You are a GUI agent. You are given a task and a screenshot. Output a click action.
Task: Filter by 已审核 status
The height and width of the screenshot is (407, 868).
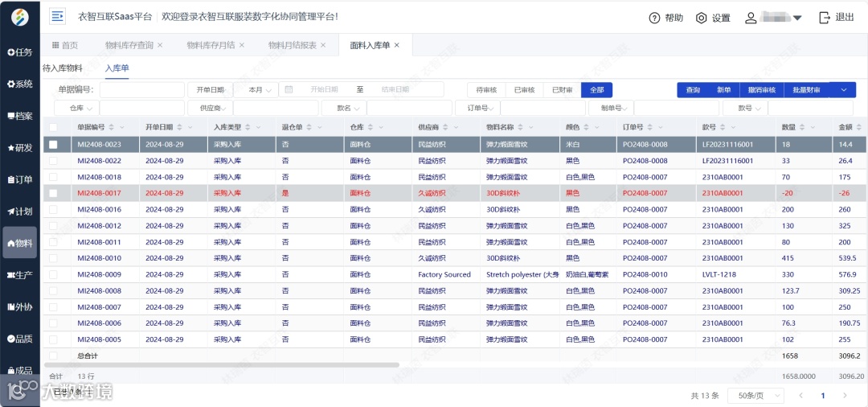[x=524, y=90]
